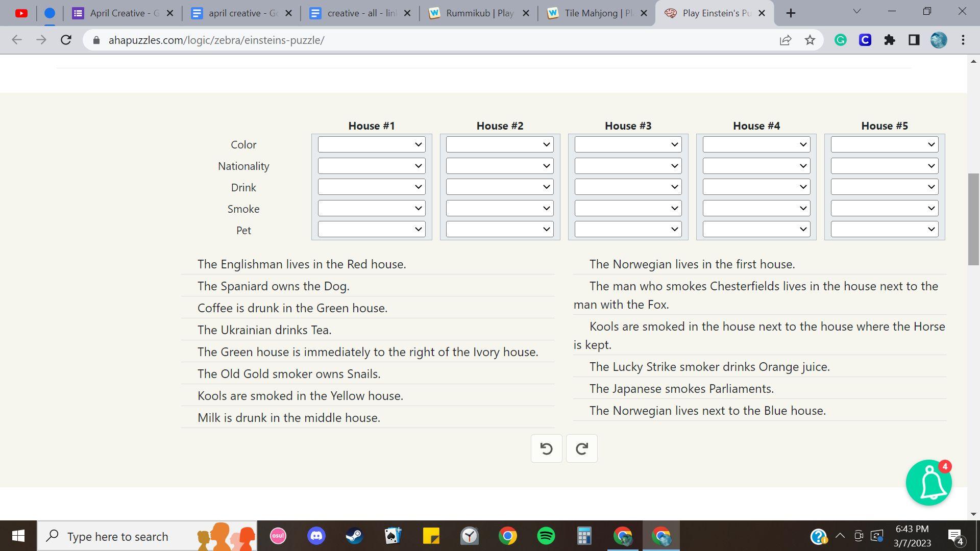Click the undo arrow button
The height and width of the screenshot is (551, 980).
(x=546, y=448)
